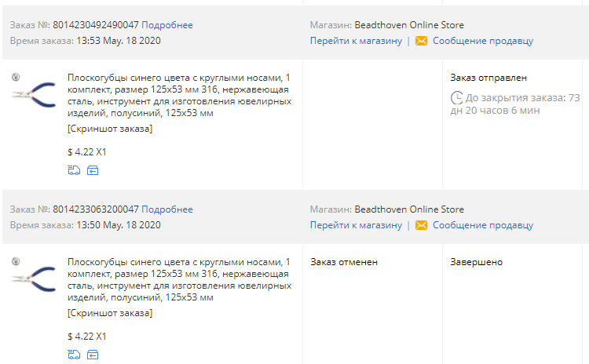The image size is (589, 364).
Task: Open 'Подробнее' for order 8014233063200047
Action: pos(166,209)
